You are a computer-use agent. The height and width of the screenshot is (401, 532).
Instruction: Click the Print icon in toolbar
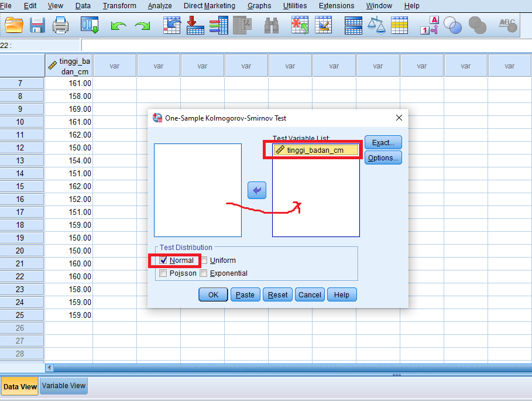60,25
